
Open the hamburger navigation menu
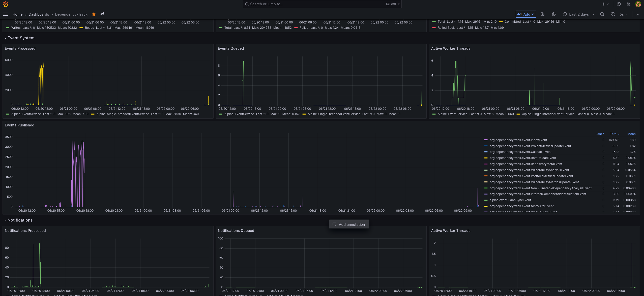tap(6, 14)
